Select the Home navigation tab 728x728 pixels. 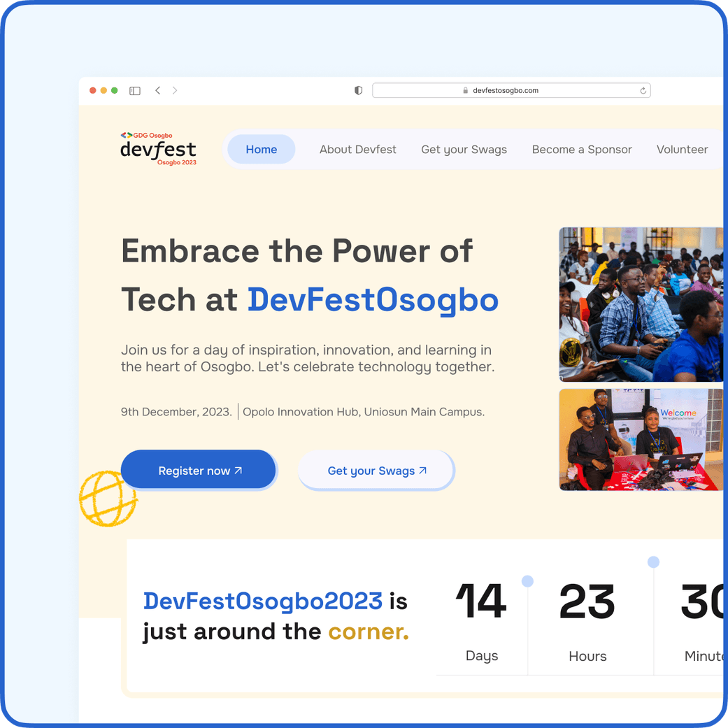[262, 150]
